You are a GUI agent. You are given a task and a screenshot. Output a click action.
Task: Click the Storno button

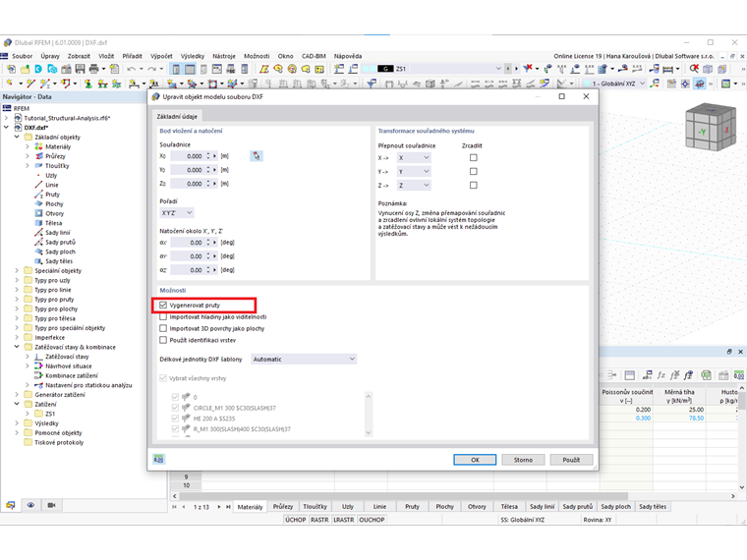click(x=523, y=460)
